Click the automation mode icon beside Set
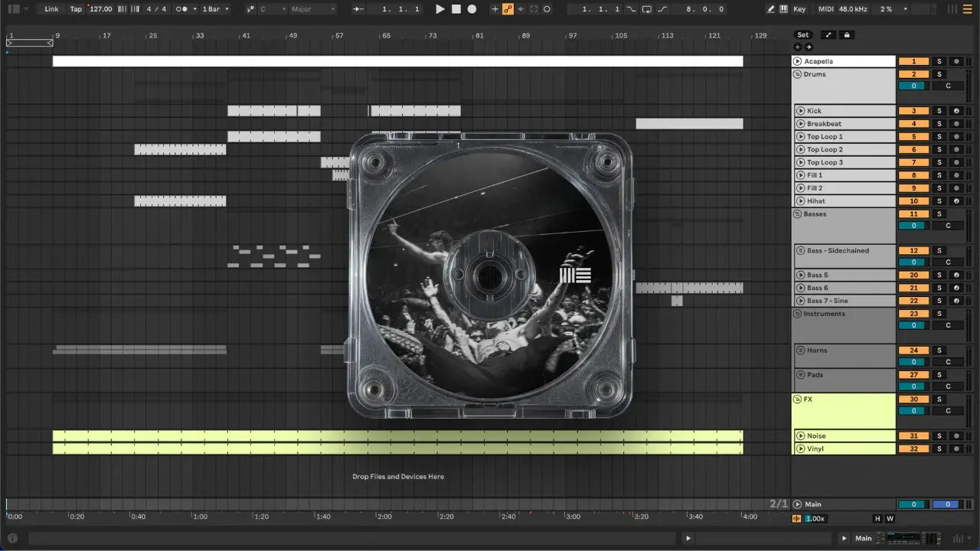 click(x=828, y=34)
